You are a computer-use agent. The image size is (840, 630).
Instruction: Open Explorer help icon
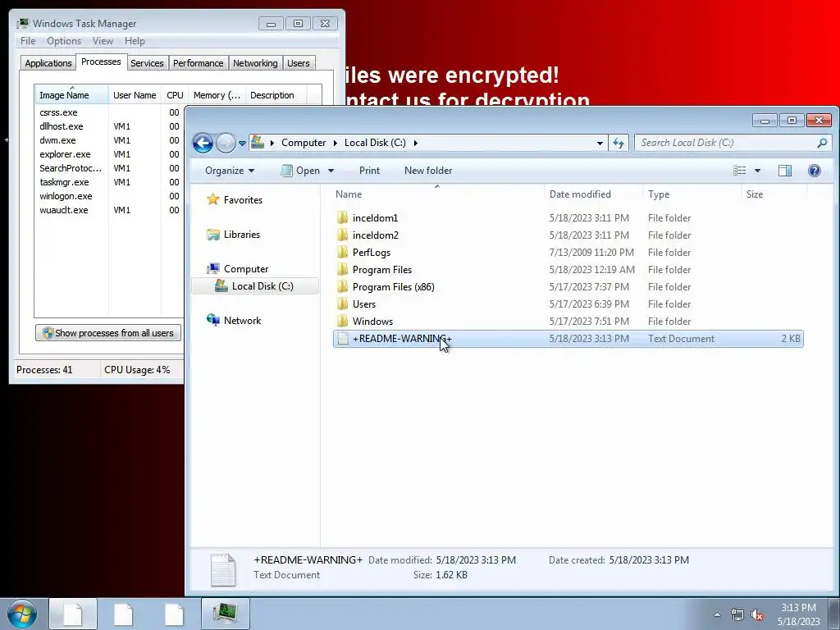coord(815,171)
